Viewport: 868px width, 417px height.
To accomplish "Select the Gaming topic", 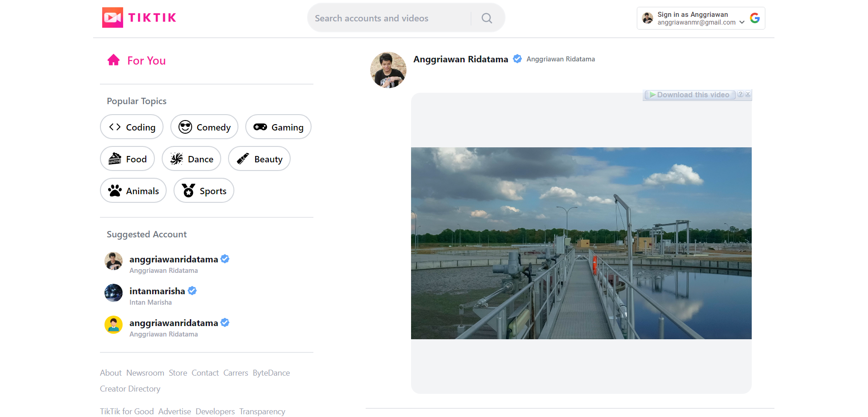I will click(x=278, y=127).
